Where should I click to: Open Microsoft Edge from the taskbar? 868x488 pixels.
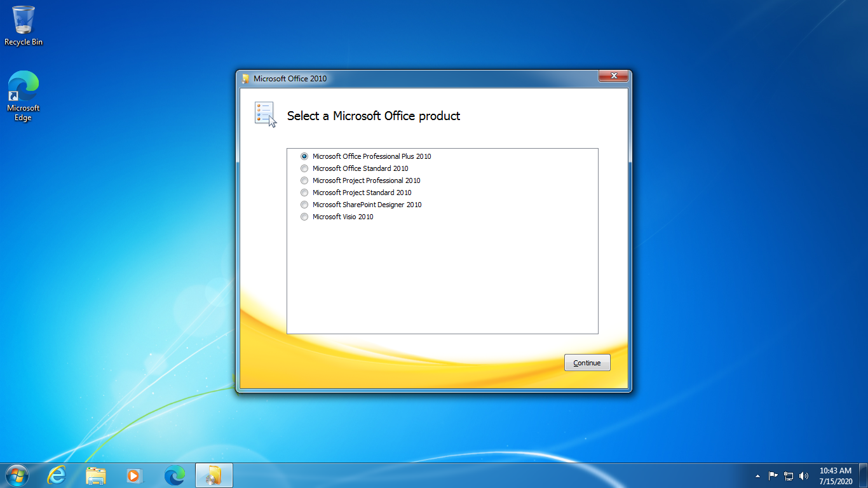click(175, 475)
